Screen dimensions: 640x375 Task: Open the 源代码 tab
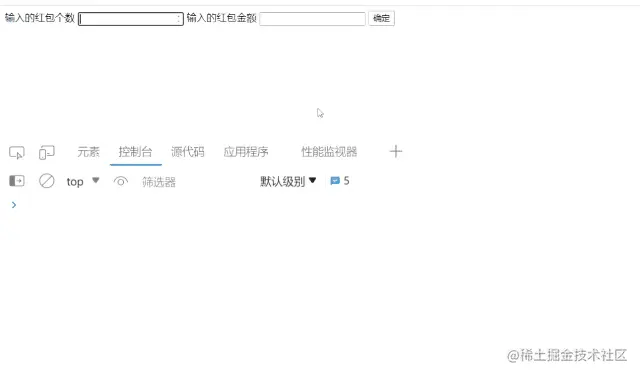tap(188, 152)
